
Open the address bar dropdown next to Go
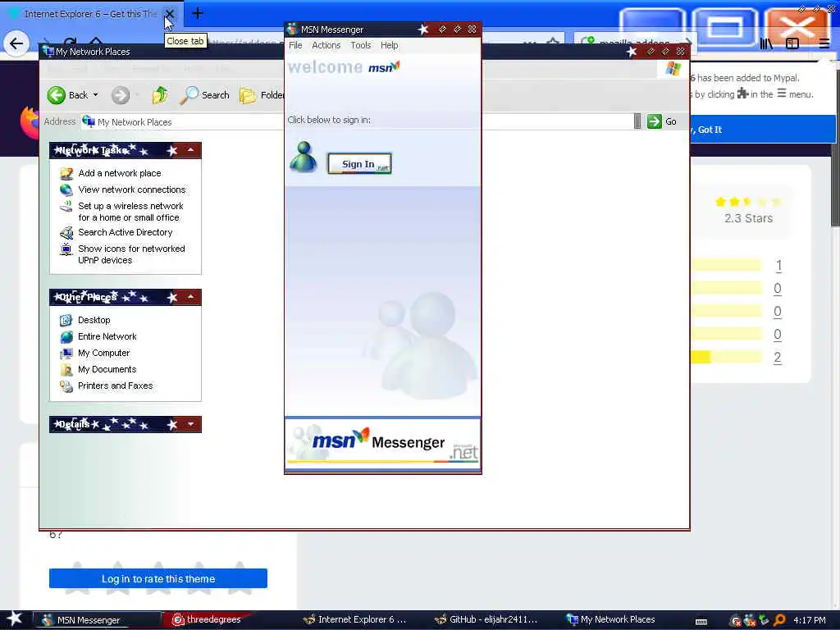pyautogui.click(x=637, y=121)
